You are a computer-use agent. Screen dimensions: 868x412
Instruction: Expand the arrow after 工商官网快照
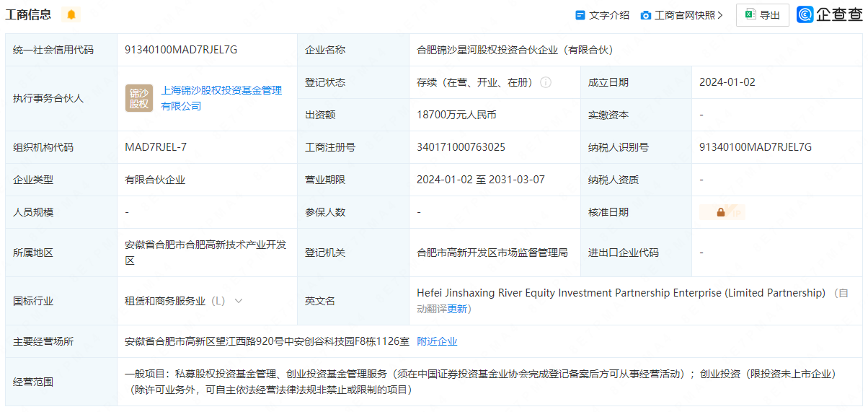pyautogui.click(x=720, y=15)
